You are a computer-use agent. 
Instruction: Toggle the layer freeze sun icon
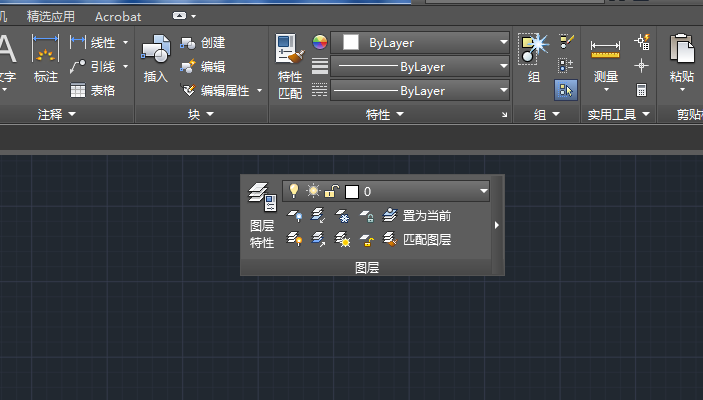[312, 190]
